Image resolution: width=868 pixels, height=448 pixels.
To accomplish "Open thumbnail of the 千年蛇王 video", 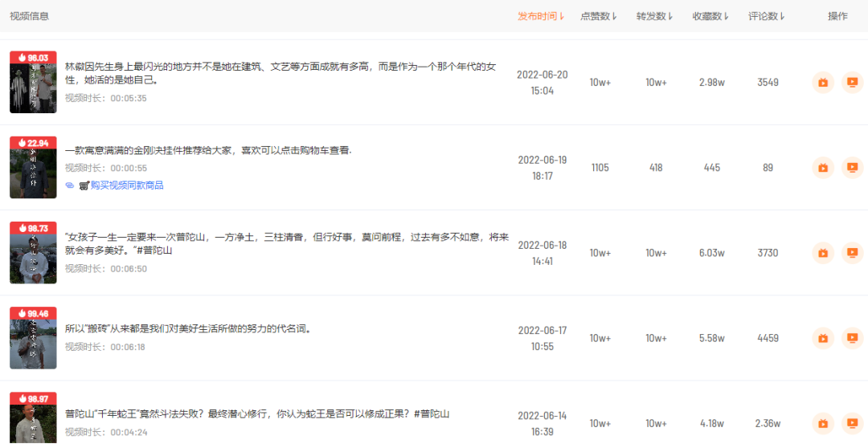I will pos(33,417).
